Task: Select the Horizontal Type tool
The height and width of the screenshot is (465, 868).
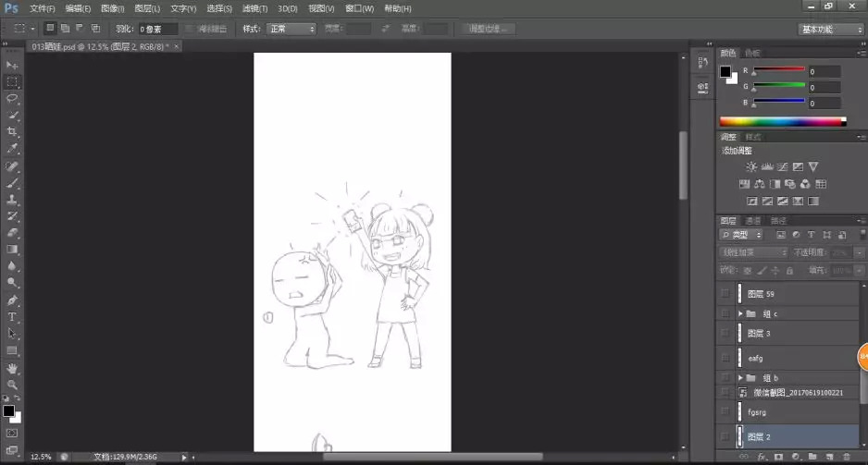Action: click(12, 317)
